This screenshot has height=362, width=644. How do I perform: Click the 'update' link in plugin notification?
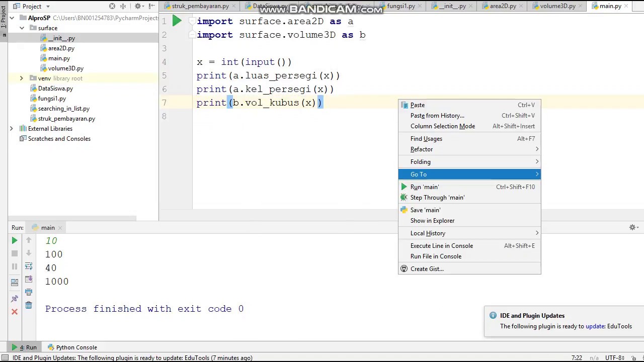[x=595, y=326]
